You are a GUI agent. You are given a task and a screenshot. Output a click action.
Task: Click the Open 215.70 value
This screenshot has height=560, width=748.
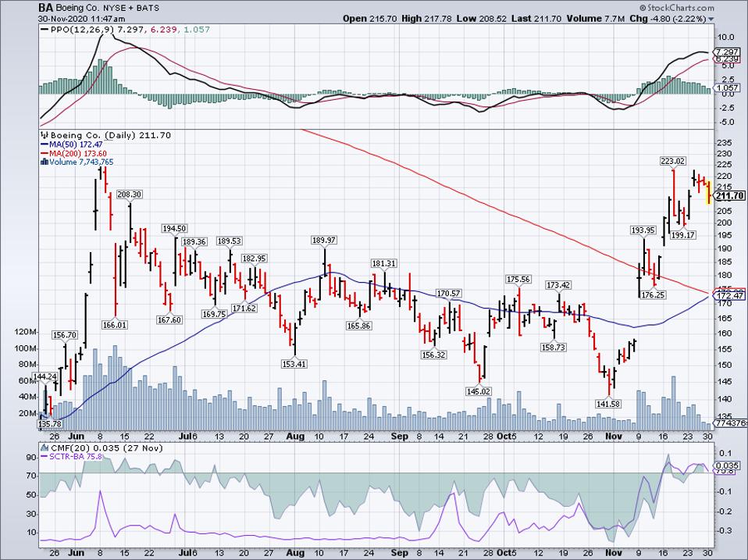click(x=370, y=19)
